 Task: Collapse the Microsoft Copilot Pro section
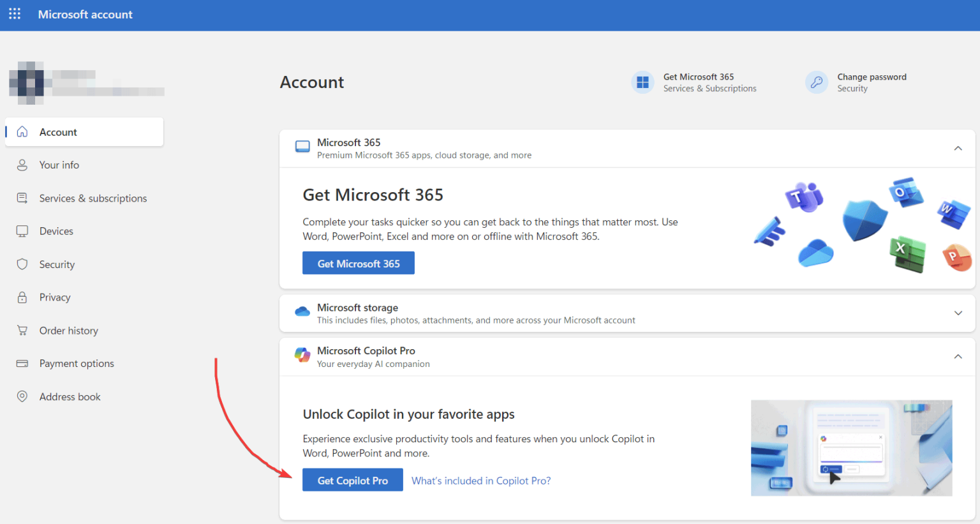pos(958,356)
